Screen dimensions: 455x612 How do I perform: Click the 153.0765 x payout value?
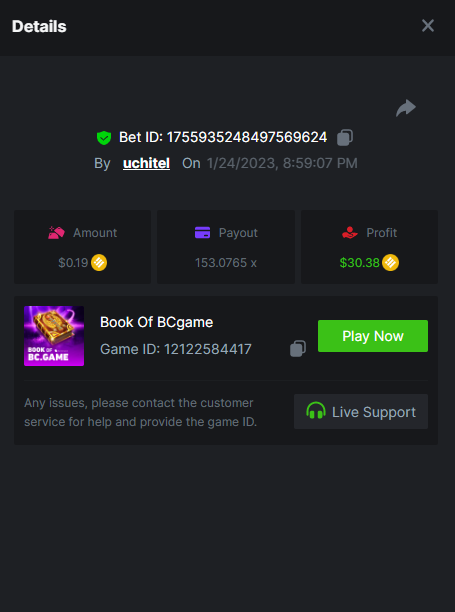click(226, 263)
